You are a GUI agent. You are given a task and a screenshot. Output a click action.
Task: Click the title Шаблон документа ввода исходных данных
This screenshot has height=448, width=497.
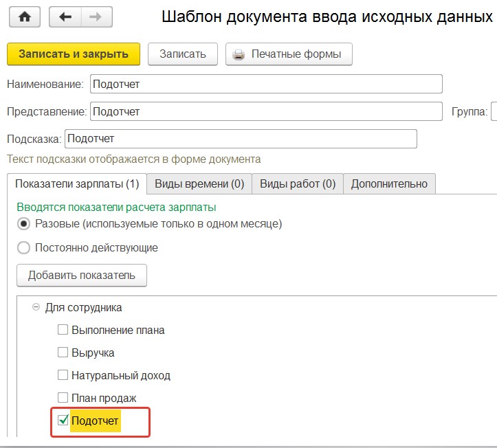pyautogui.click(x=327, y=16)
